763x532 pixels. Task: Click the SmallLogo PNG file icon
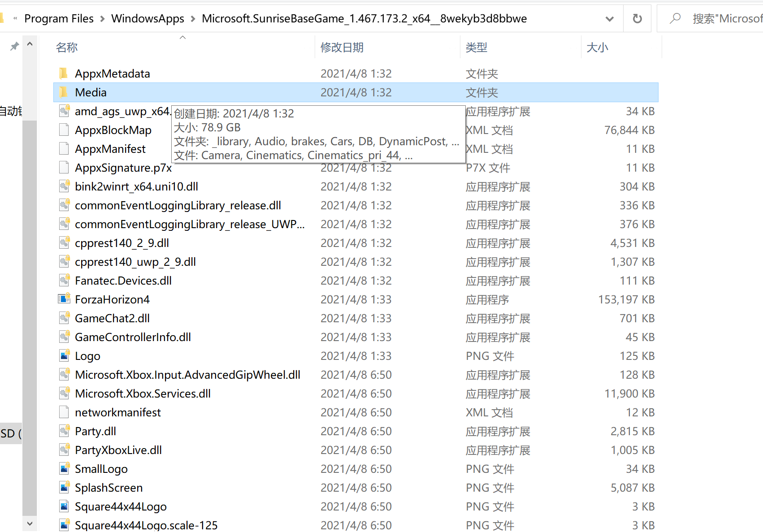pos(64,468)
